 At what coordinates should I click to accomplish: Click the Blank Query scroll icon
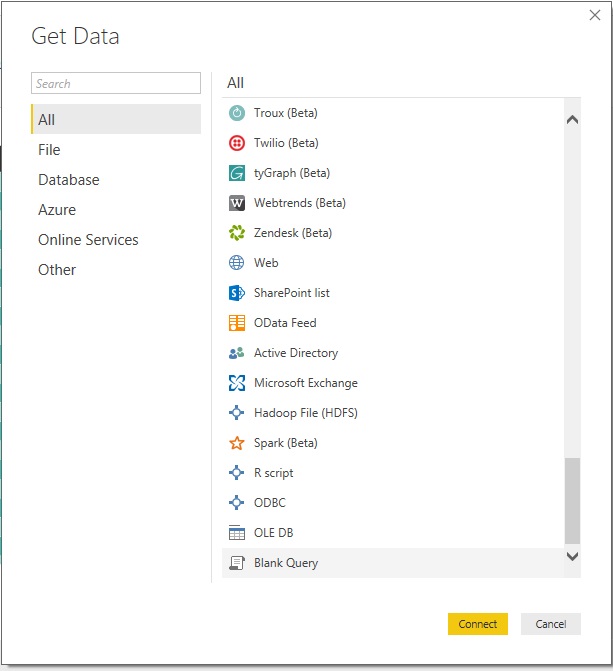point(237,563)
